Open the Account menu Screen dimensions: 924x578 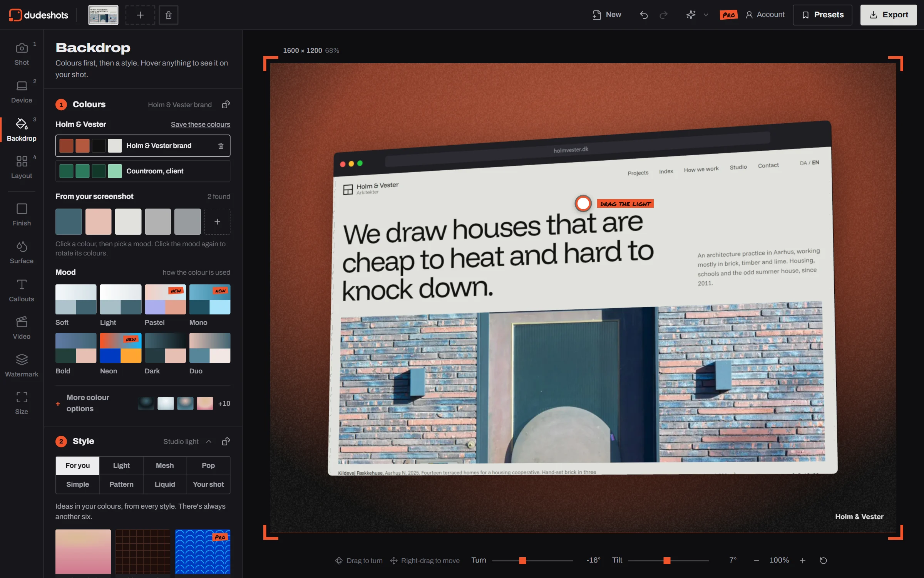(765, 15)
